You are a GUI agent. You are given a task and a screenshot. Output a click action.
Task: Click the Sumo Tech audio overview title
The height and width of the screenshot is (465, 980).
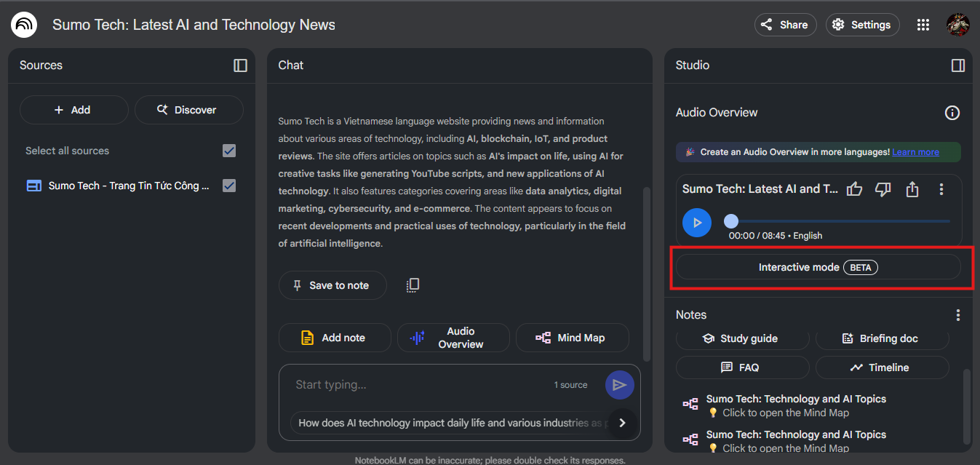point(760,189)
